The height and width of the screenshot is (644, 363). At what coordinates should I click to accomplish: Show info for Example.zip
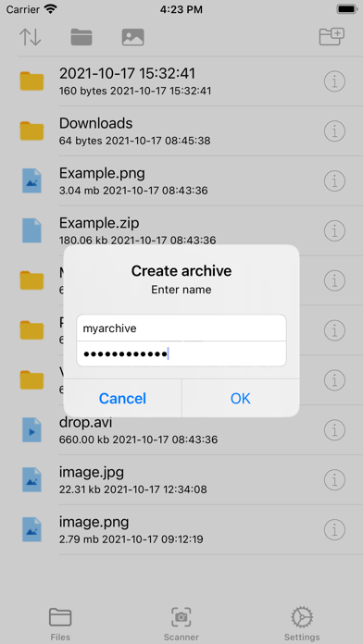[334, 230]
